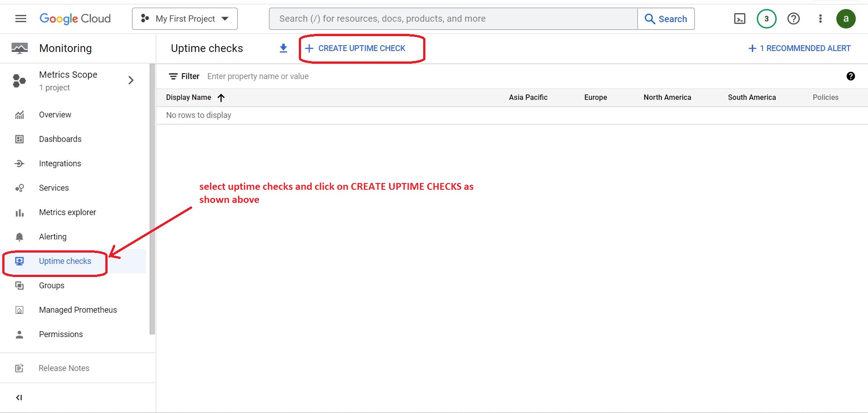This screenshot has height=413, width=868.
Task: Open the three-dot more options menu
Action: click(x=821, y=19)
